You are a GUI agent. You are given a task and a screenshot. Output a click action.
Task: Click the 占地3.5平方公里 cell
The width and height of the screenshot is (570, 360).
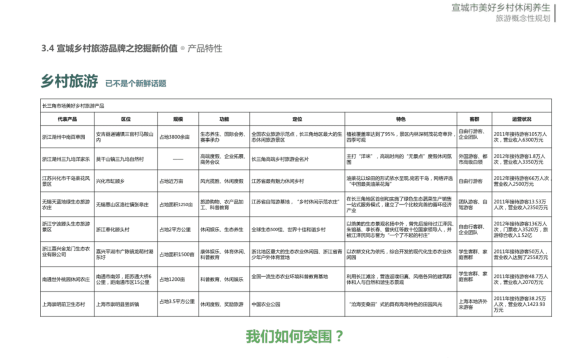(x=177, y=301)
